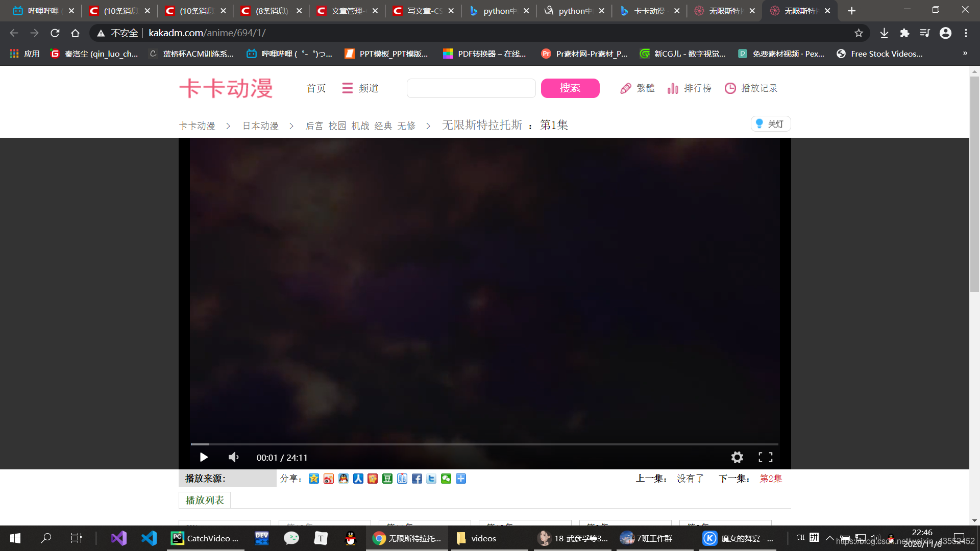
Task: Click the site search input field
Action: tap(471, 88)
